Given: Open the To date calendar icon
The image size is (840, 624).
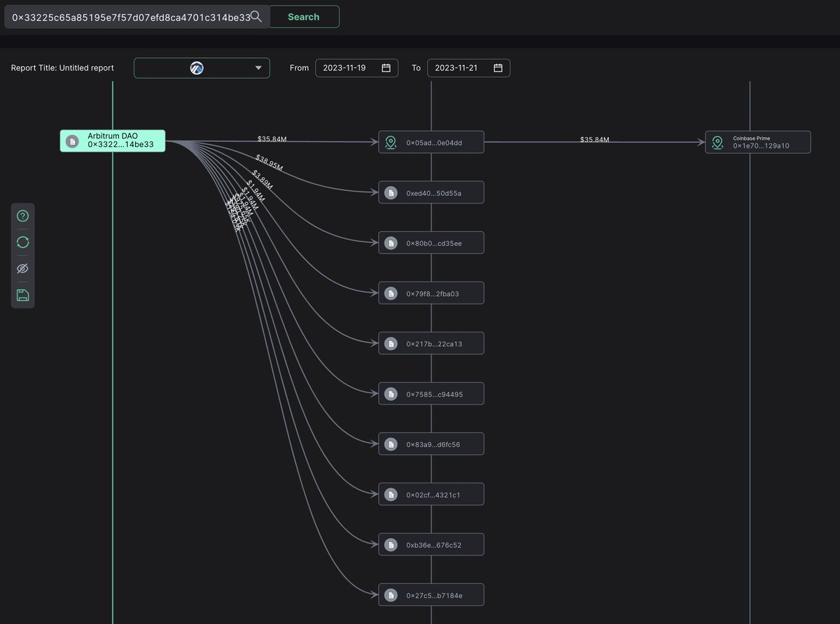Looking at the screenshot, I should coord(498,68).
